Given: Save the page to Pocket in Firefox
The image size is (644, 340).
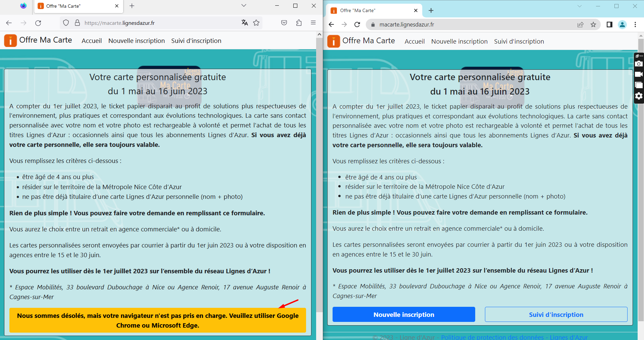Looking at the screenshot, I should click(x=284, y=22).
